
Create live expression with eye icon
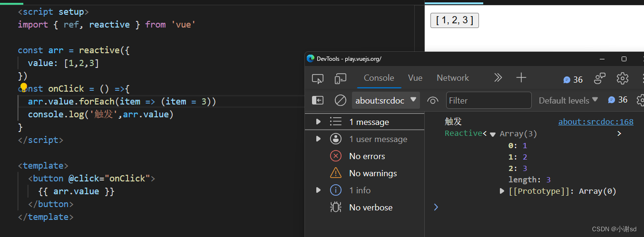click(432, 100)
